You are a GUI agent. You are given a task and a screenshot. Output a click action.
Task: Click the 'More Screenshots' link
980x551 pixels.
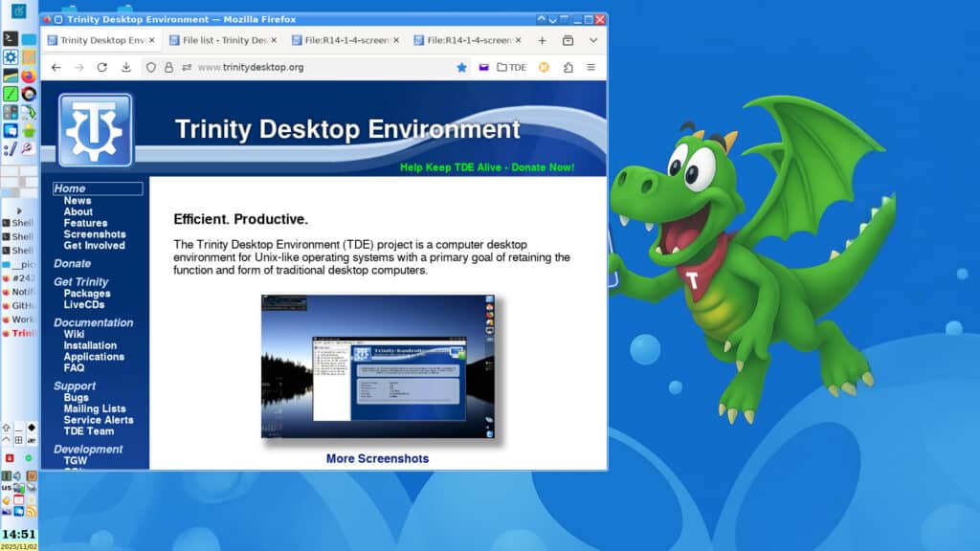tap(377, 458)
